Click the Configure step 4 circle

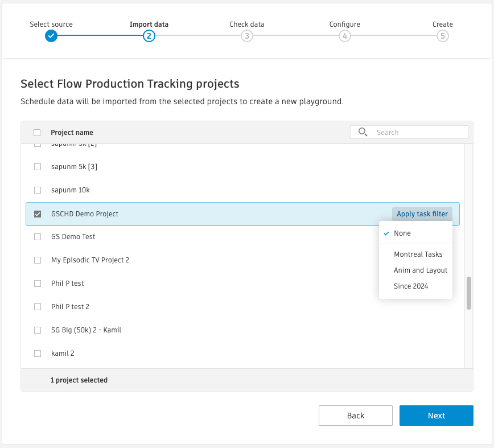click(x=344, y=36)
